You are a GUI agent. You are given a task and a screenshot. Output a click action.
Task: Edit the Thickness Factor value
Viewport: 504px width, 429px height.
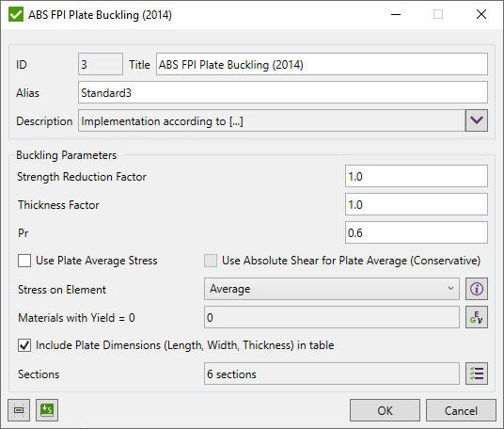(417, 204)
